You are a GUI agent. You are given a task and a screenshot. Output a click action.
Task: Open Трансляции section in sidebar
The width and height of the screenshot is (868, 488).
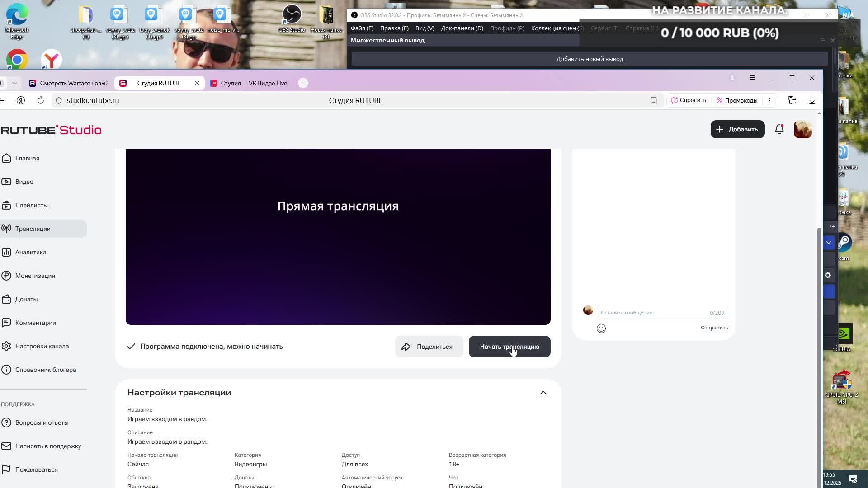click(33, 229)
